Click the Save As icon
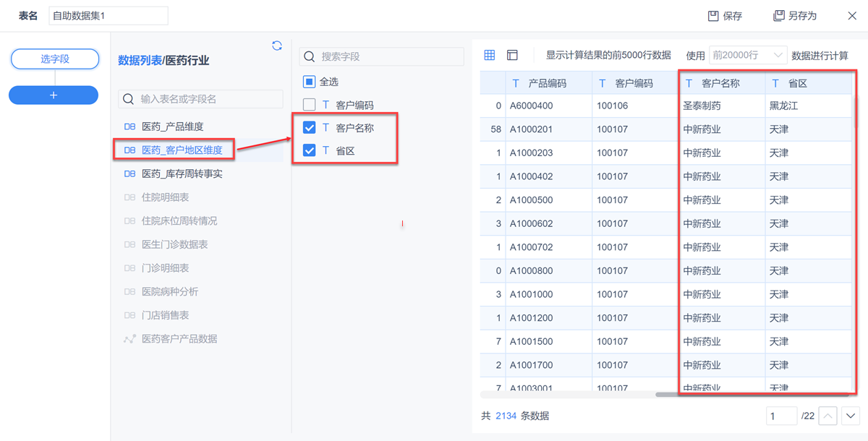This screenshot has width=868, height=441. pyautogui.click(x=779, y=16)
